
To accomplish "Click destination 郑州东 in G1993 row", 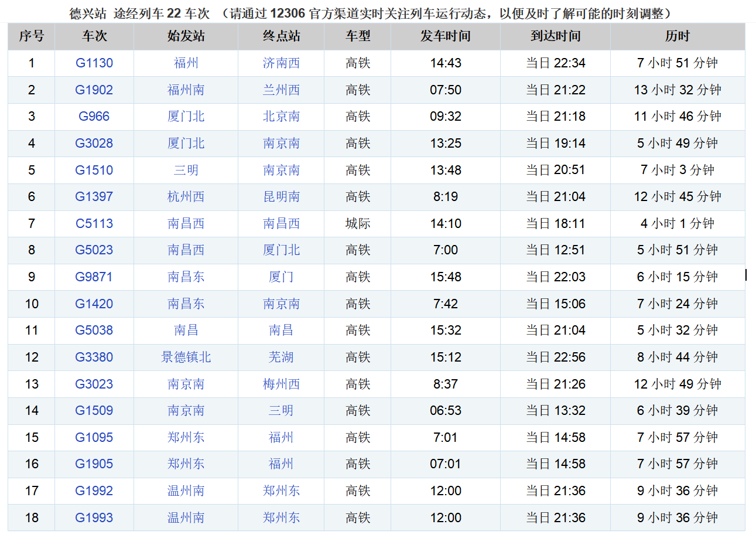I will (x=282, y=517).
